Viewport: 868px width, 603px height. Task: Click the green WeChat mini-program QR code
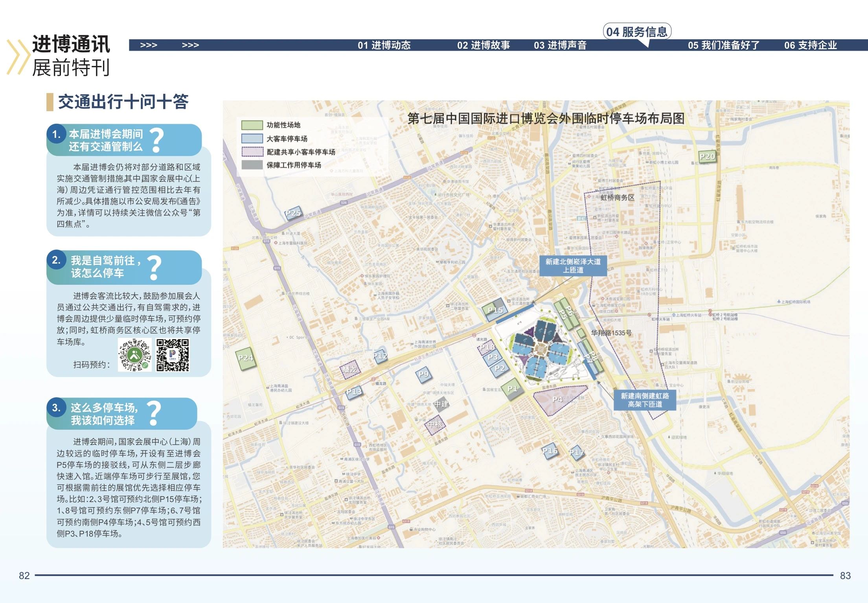(134, 355)
